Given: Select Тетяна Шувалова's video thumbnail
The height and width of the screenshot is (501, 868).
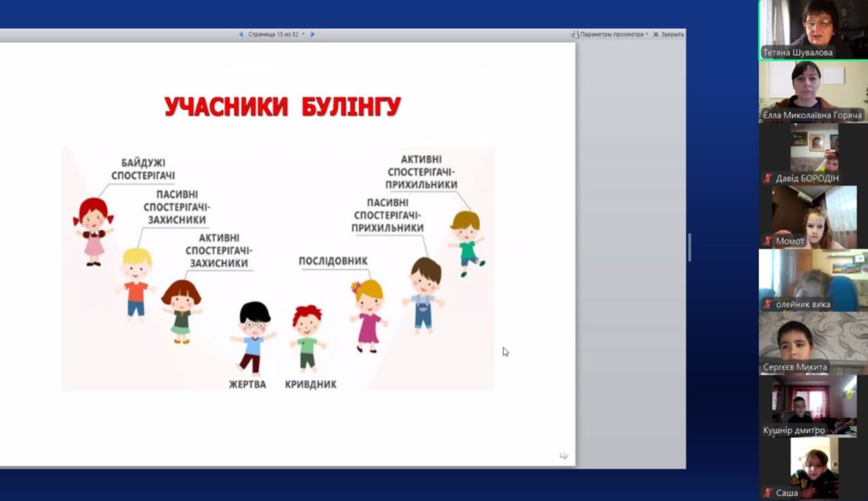Looking at the screenshot, I should pos(813,27).
